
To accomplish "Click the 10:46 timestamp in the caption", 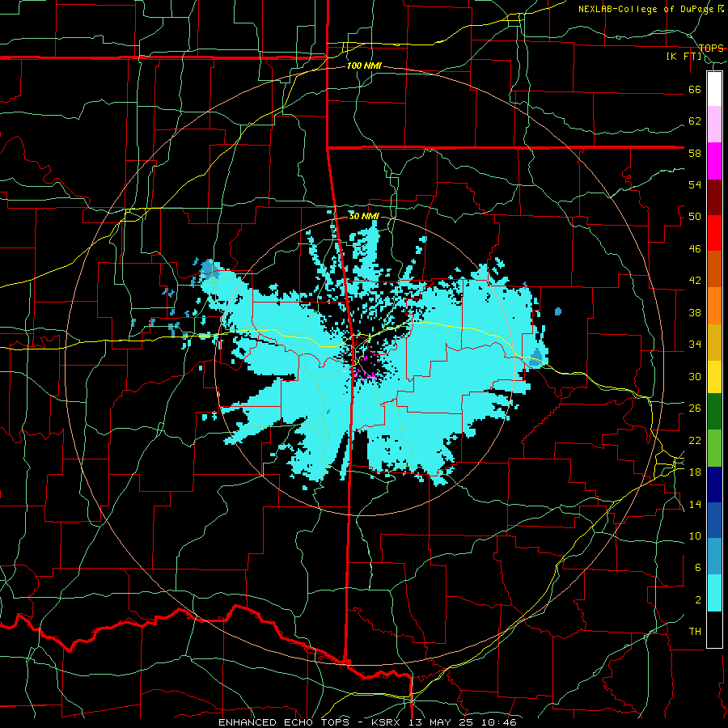I will [x=499, y=722].
